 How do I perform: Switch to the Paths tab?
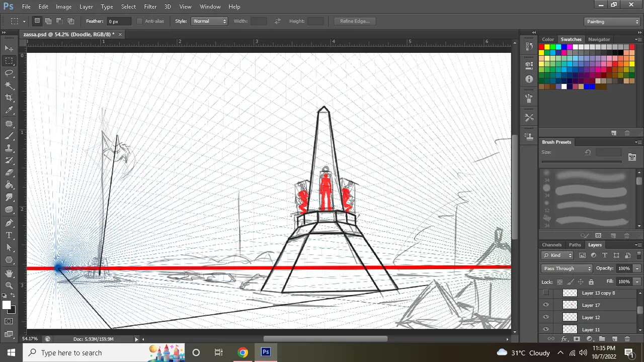point(575,245)
